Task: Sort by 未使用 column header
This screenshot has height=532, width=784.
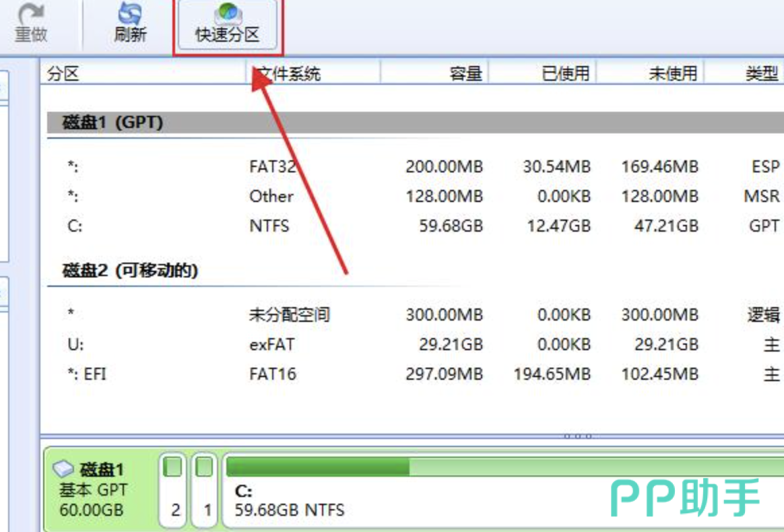Action: [x=650, y=73]
